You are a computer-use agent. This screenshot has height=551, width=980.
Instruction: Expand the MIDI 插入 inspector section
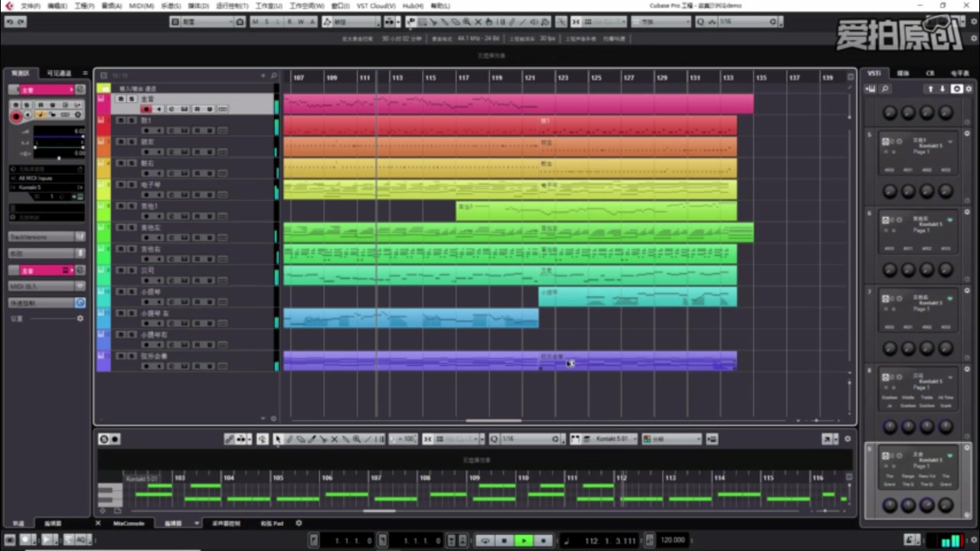coord(46,286)
